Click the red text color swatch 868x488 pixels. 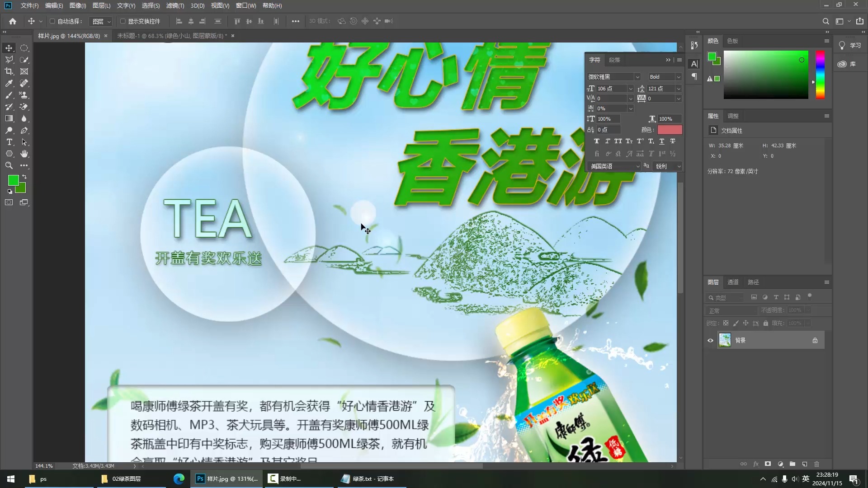tap(670, 130)
